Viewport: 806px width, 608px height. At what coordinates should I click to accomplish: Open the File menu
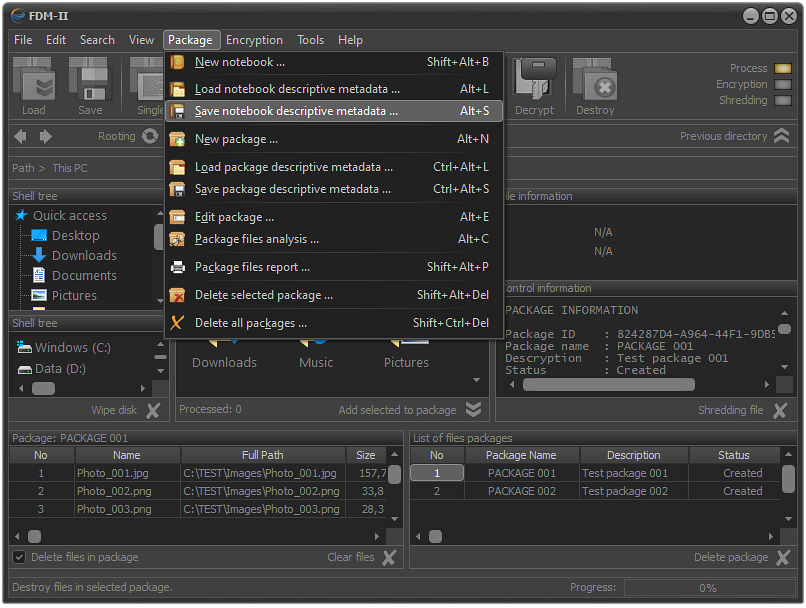(23, 40)
